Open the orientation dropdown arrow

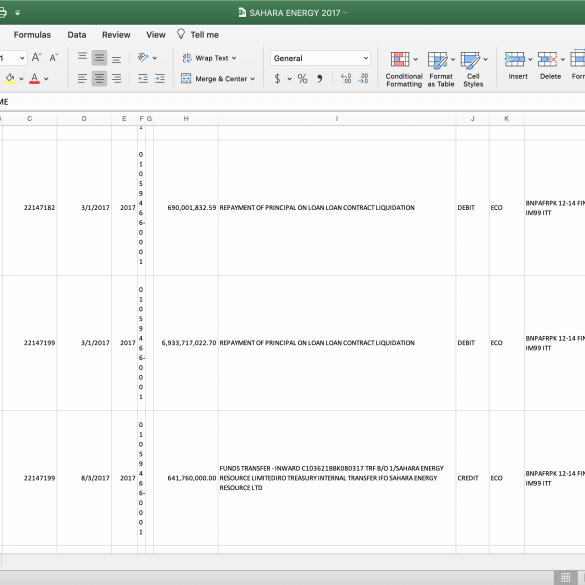click(155, 58)
